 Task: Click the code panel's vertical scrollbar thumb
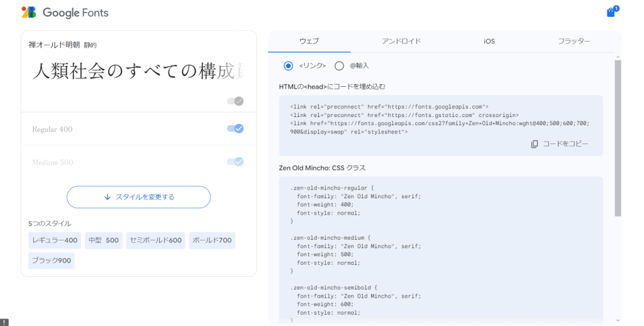[x=618, y=138]
